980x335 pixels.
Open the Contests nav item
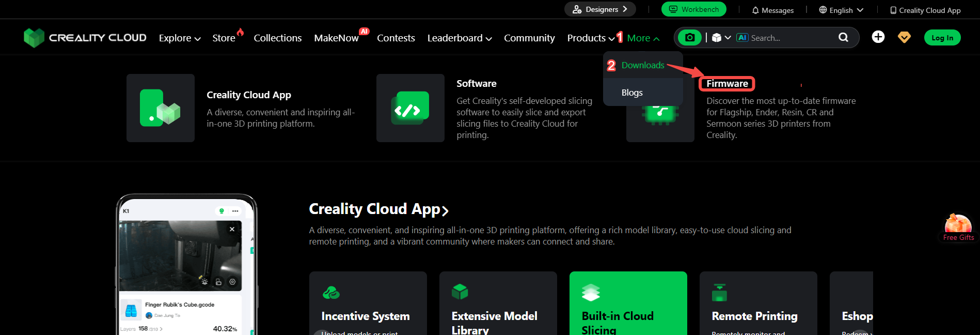396,38
